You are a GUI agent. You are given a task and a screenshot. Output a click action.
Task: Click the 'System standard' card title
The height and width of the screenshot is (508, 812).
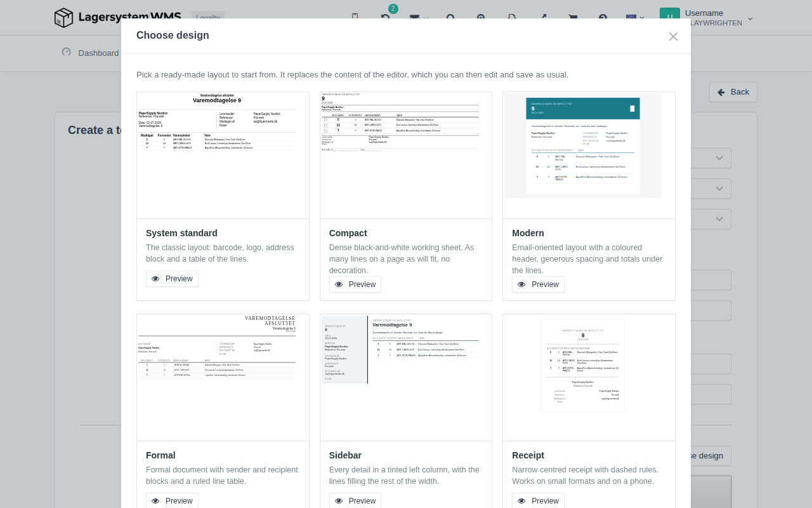point(181,233)
